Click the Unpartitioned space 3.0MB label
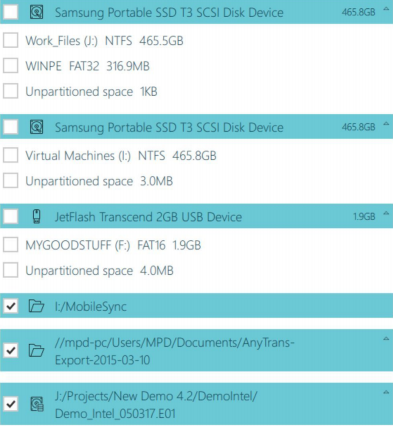 (99, 181)
